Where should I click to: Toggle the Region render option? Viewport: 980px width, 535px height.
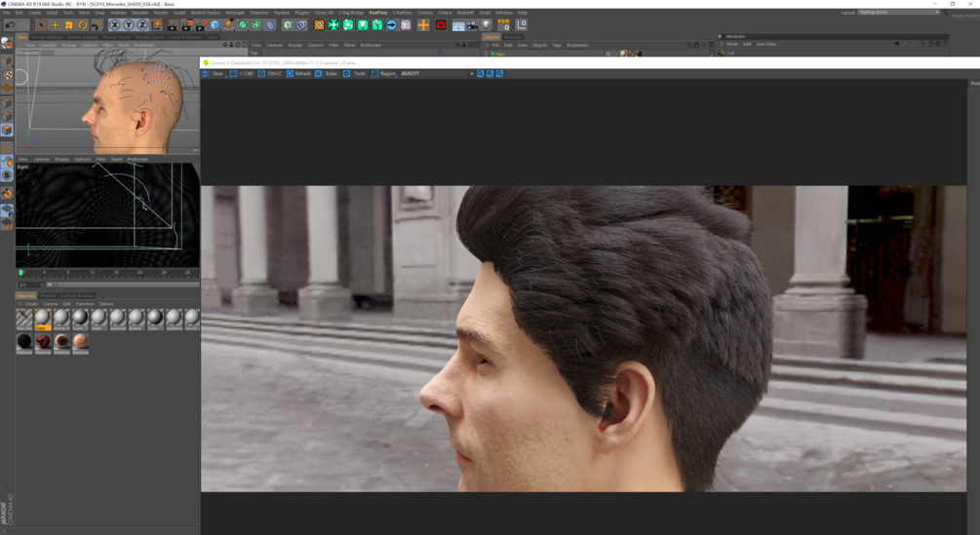pos(383,74)
